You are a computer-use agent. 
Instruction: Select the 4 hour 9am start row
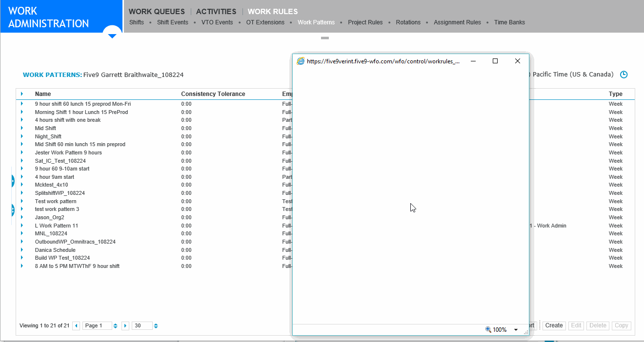(55, 177)
